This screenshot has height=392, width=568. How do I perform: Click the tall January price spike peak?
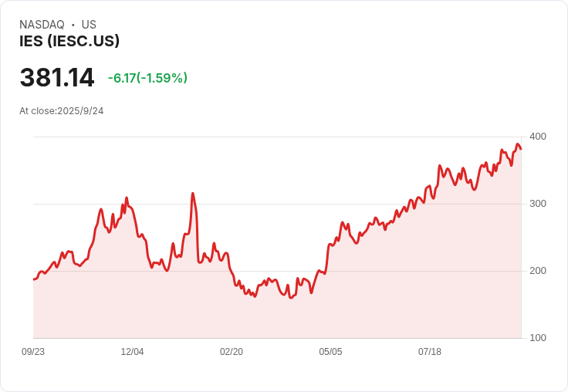(x=193, y=194)
